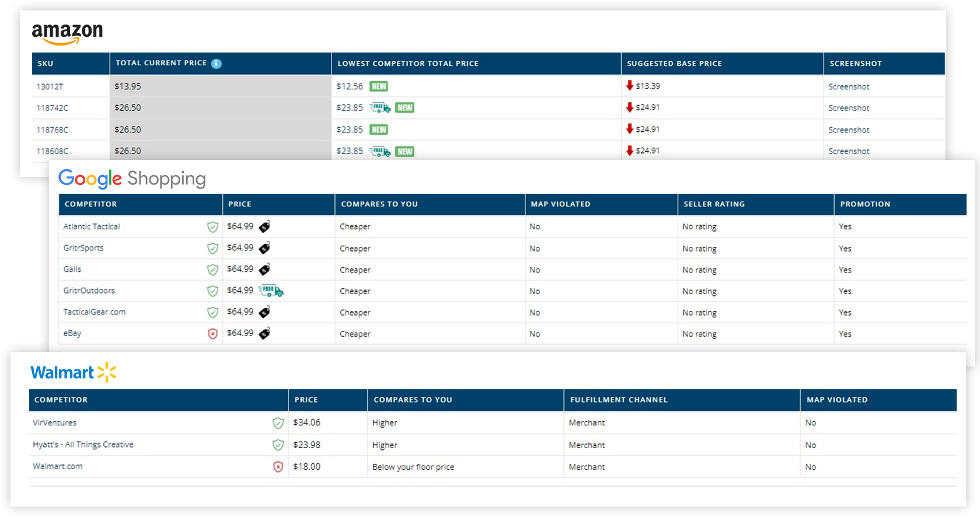Click red down arrow beside $13.39 price

coord(629,86)
